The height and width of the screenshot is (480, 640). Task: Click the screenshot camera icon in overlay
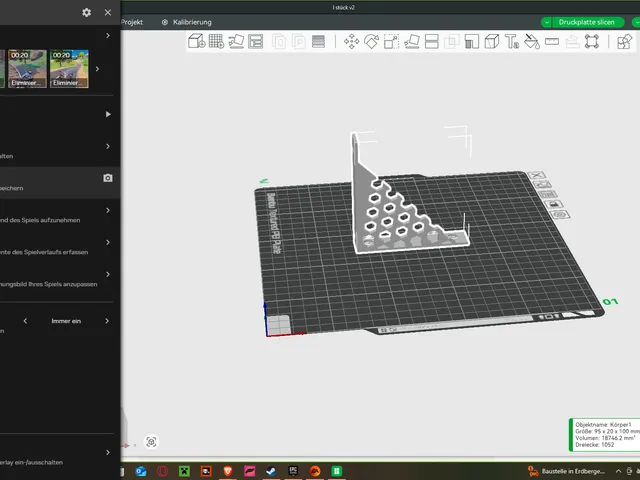(108, 178)
